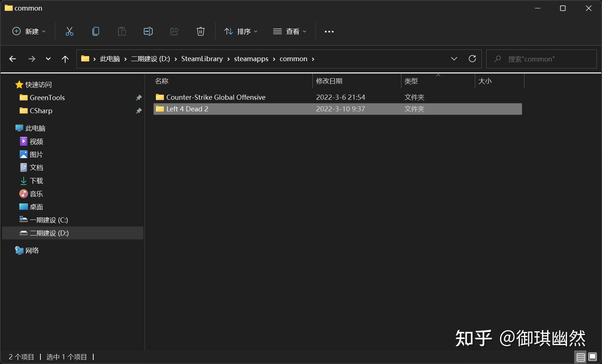Refresh the current folder view

pyautogui.click(x=472, y=59)
